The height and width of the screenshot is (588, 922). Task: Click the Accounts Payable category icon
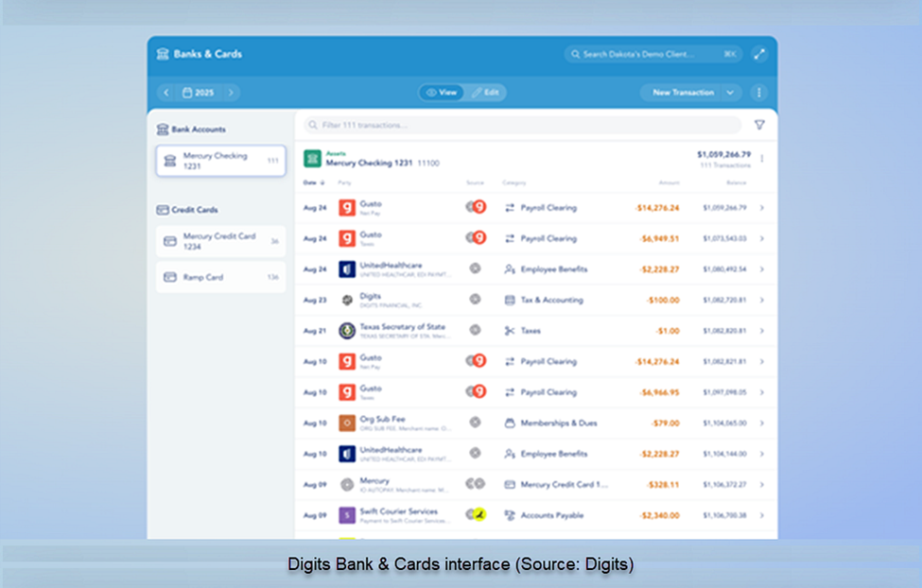(x=510, y=515)
